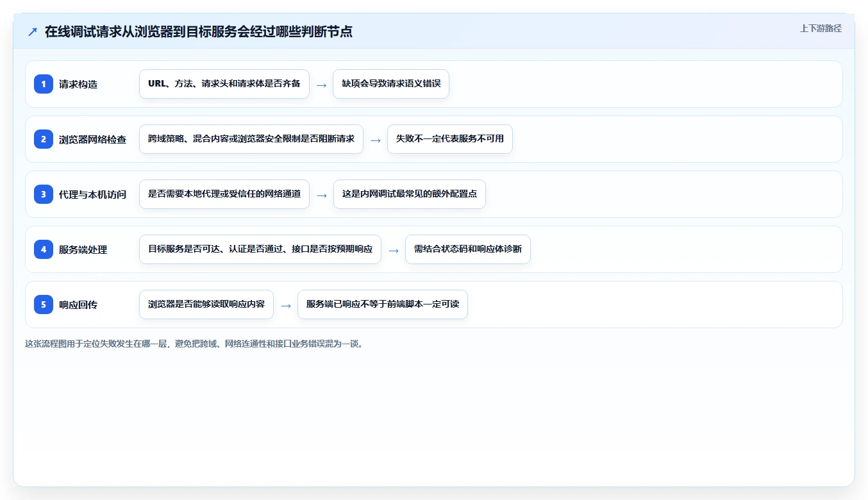Viewport: 868px width, 500px height.
Task: Select the 请求构造 step label
Action: [x=78, y=84]
